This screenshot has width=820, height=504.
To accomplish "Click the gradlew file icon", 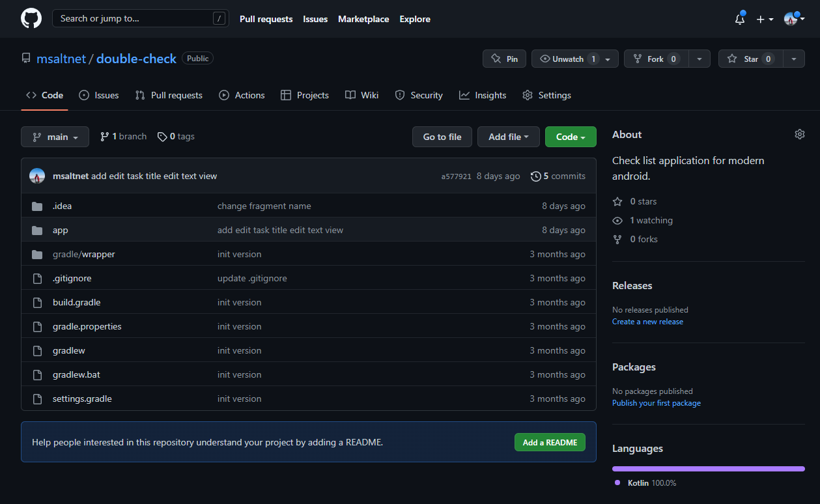I will click(37, 350).
